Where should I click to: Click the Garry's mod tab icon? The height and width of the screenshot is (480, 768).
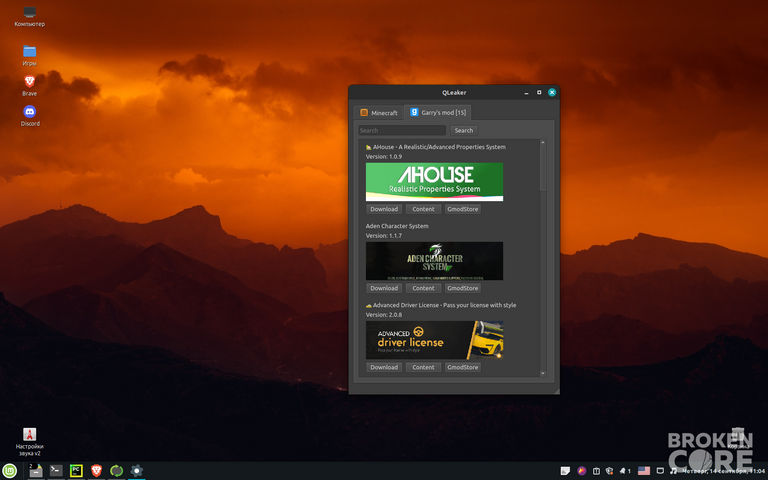click(x=414, y=112)
